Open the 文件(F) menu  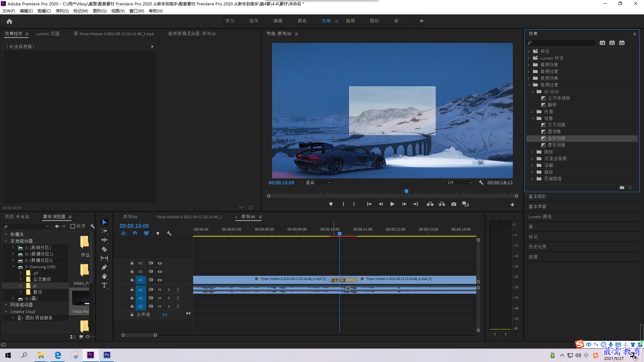9,11
